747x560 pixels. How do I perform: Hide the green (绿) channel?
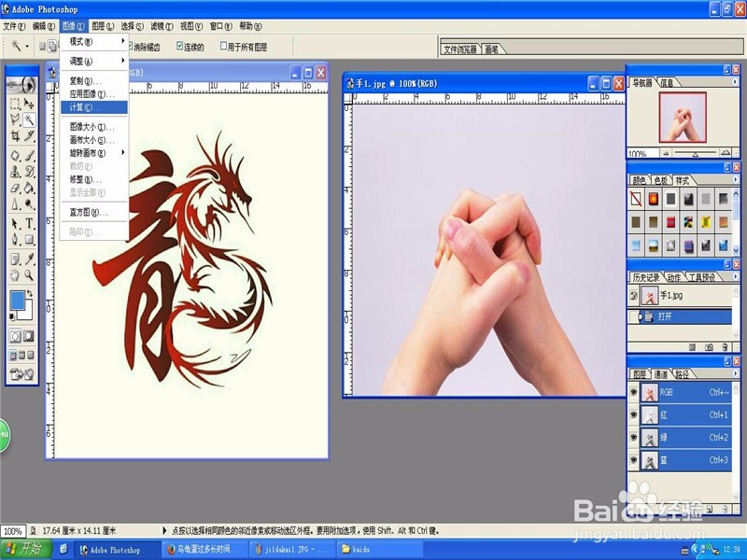tap(634, 437)
